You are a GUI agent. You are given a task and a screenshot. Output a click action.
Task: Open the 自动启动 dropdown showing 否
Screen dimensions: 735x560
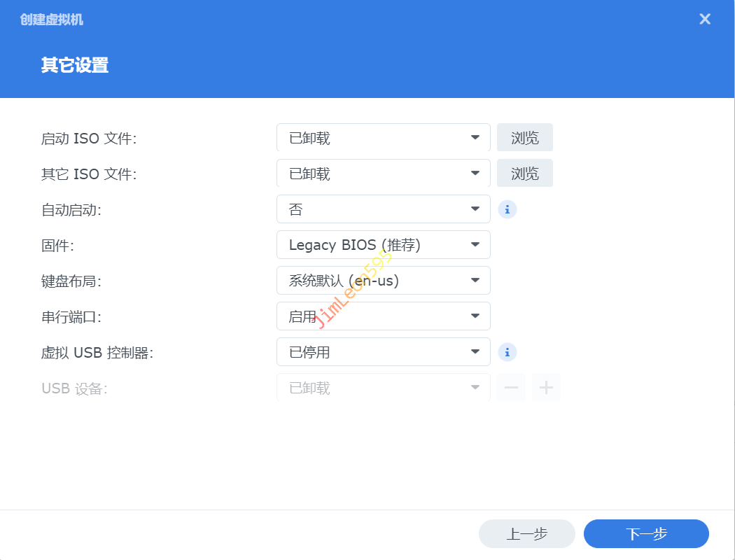(383, 209)
